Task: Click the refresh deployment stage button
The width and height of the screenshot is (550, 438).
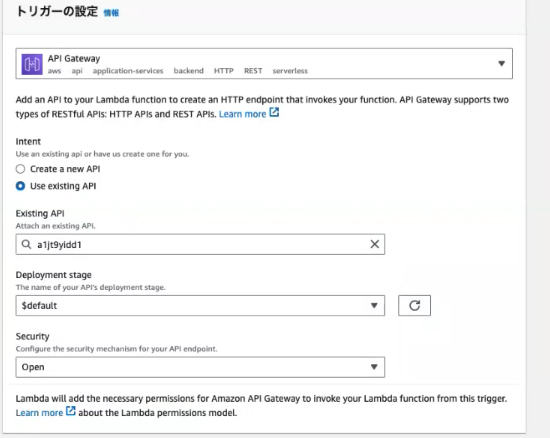Action: (414, 305)
